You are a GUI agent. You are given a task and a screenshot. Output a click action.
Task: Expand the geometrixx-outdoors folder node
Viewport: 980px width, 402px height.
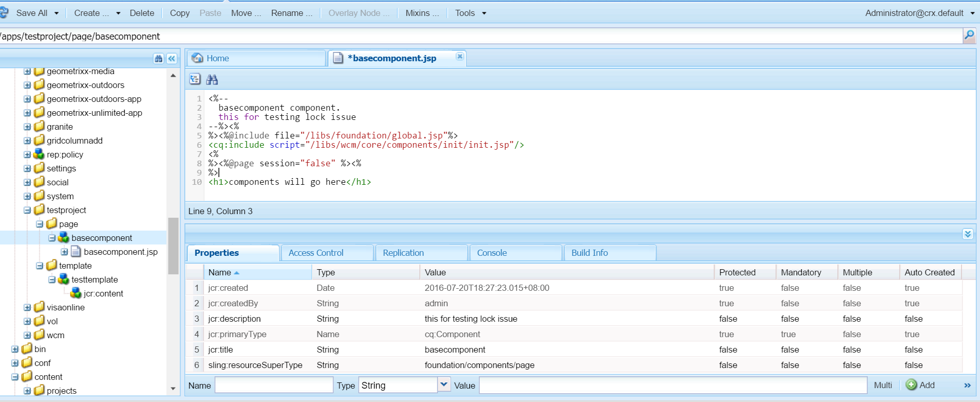tap(27, 85)
